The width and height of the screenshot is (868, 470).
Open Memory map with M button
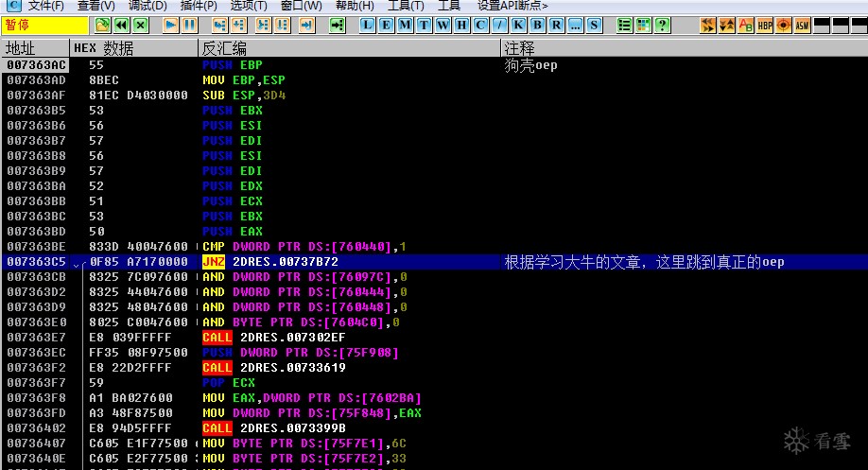[405, 25]
